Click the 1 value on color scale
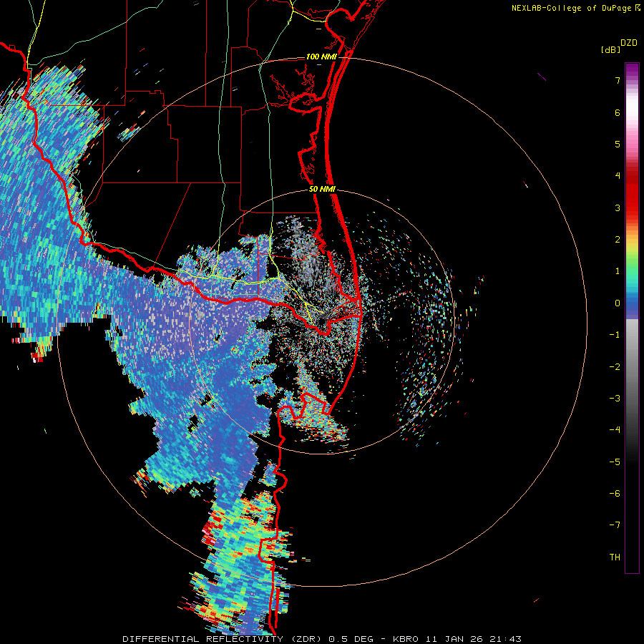Image resolution: width=644 pixels, height=644 pixels. [618, 271]
